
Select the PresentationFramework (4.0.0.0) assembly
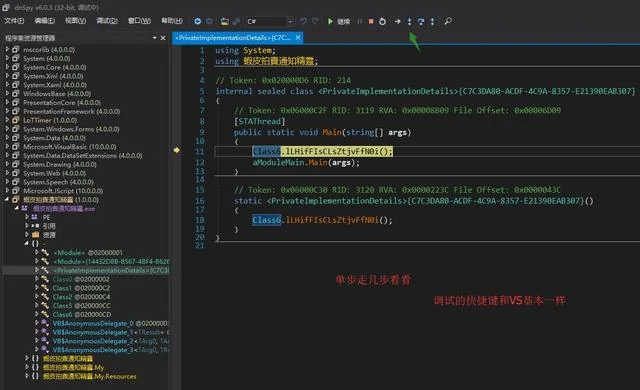point(71,111)
